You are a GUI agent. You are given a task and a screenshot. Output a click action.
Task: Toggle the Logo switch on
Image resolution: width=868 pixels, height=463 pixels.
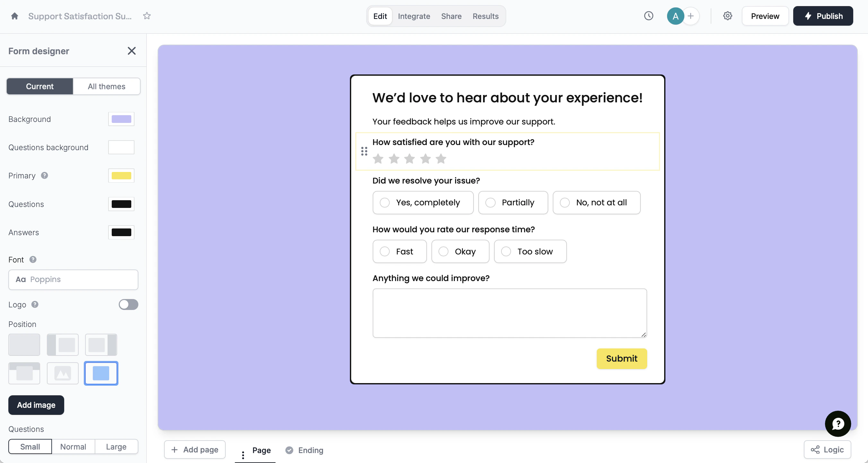coord(128,304)
